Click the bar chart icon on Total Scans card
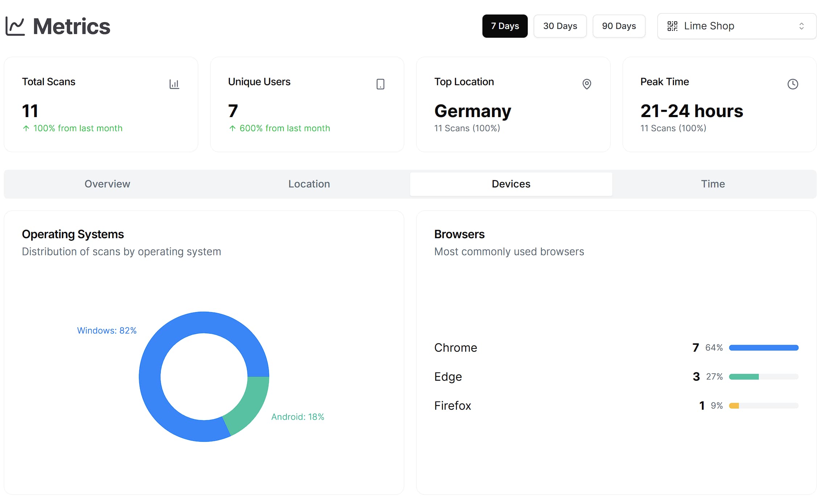 [x=174, y=84]
